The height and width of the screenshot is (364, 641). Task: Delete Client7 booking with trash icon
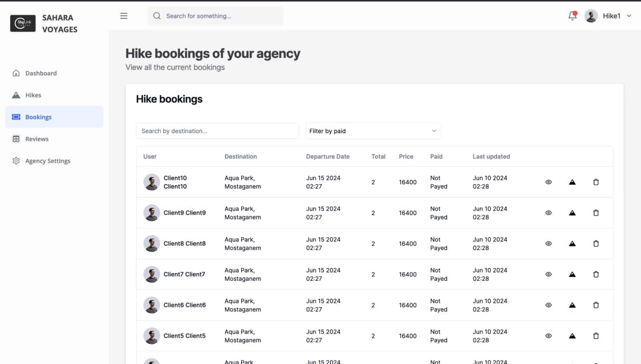tap(596, 275)
